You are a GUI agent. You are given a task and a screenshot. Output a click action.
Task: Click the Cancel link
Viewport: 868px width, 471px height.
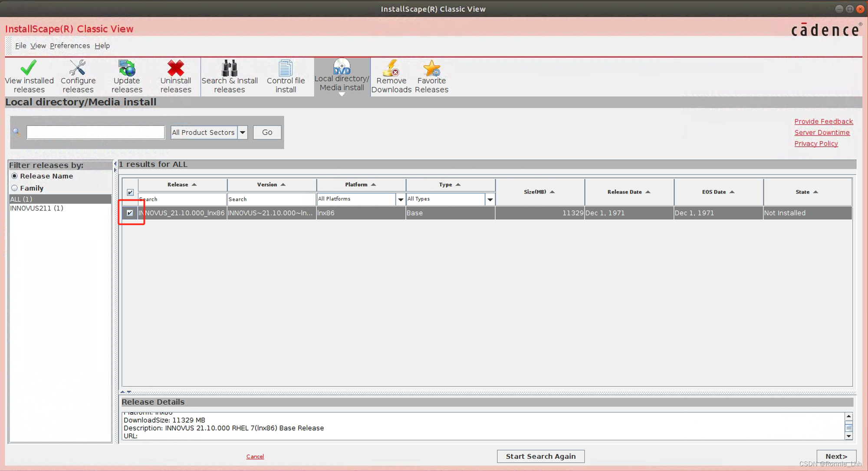point(255,456)
